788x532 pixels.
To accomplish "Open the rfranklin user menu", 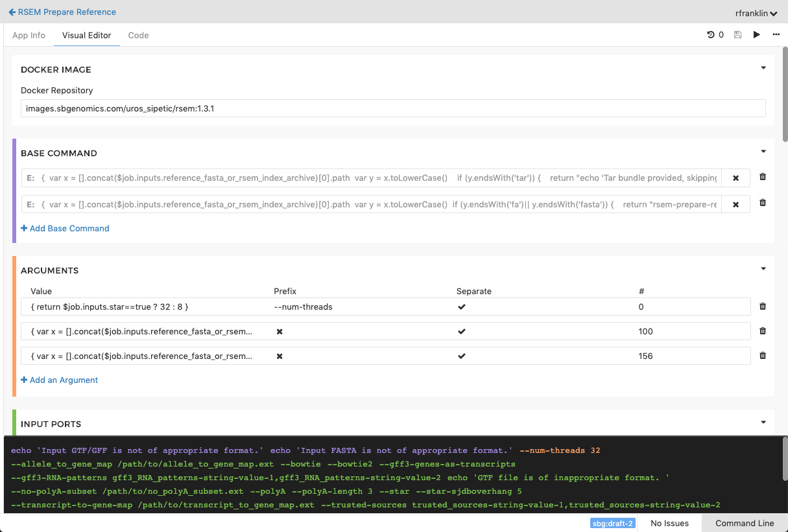I will (758, 13).
